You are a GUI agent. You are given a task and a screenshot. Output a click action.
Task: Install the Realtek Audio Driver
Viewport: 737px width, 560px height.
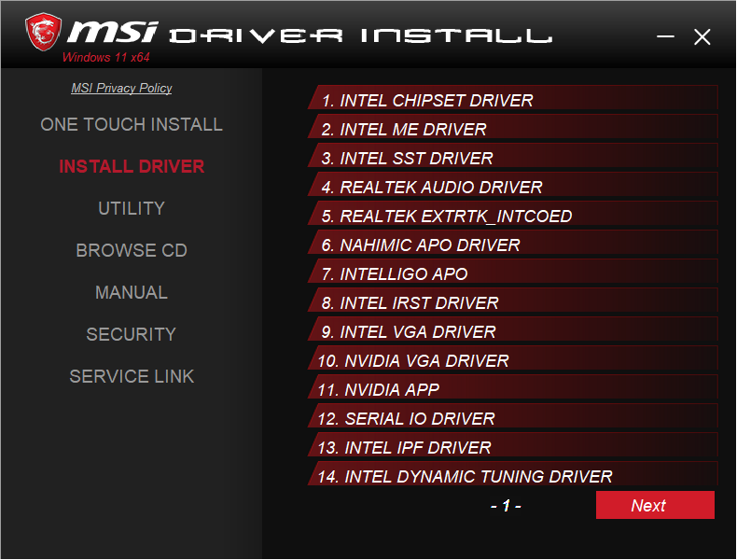tap(513, 184)
